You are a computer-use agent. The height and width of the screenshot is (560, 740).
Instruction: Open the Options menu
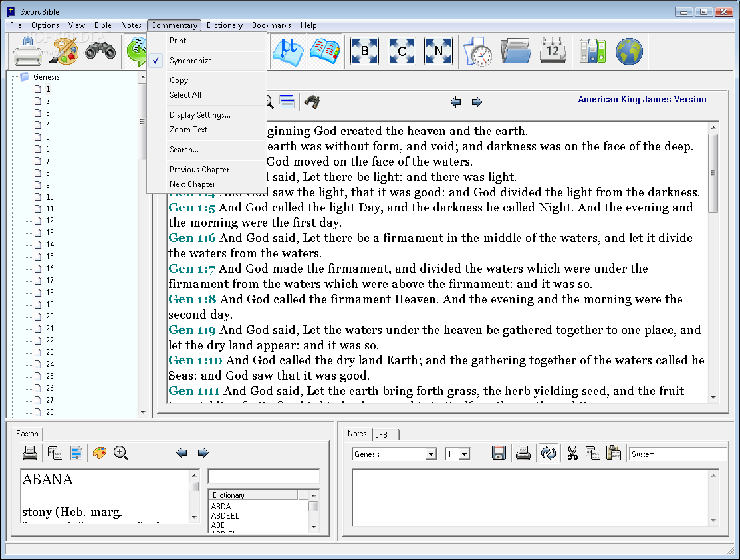tap(45, 25)
